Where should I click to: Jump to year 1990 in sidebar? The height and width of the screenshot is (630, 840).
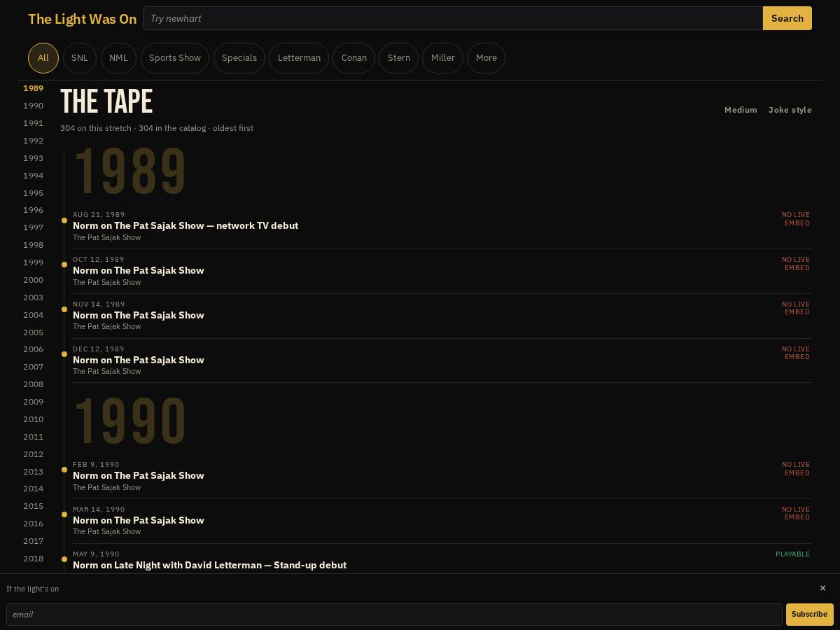(x=33, y=106)
